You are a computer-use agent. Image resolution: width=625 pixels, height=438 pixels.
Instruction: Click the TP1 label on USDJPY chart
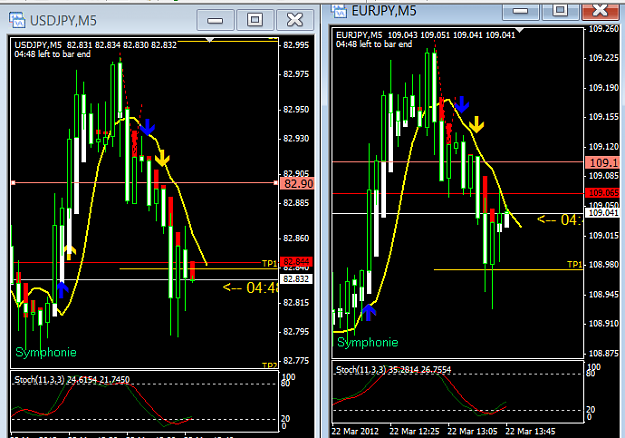click(269, 263)
